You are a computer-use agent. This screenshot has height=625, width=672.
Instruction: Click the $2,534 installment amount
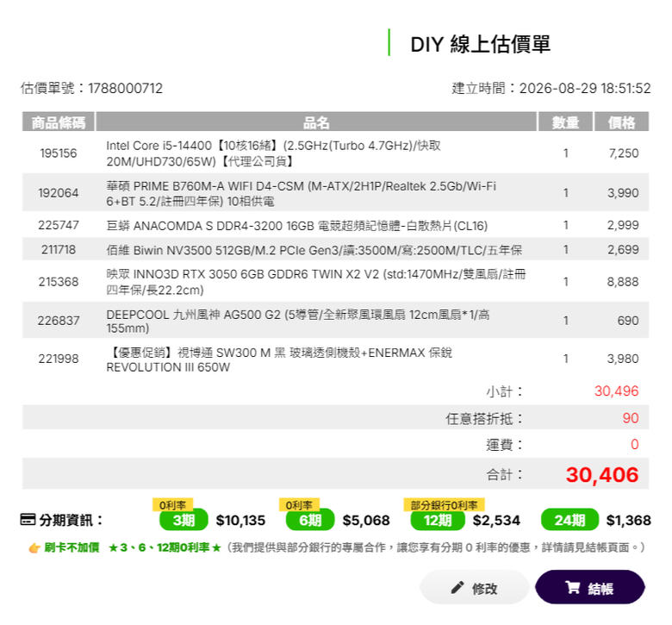[x=496, y=521]
